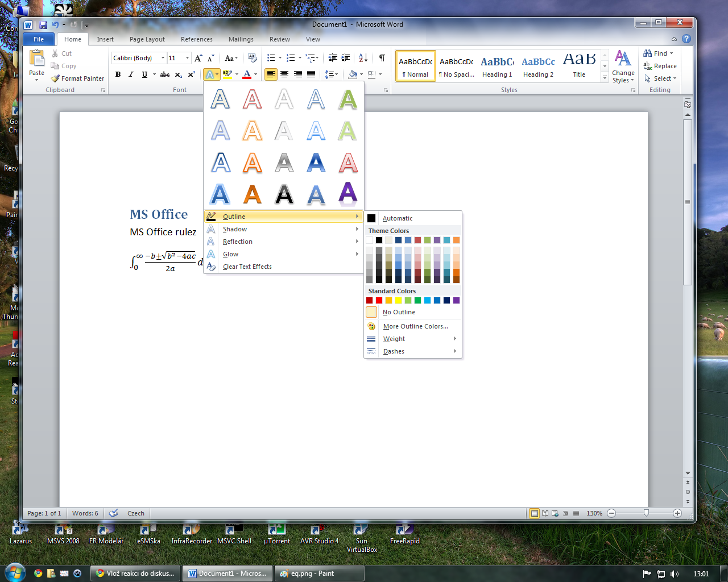Select Automatic outline color

coord(412,218)
